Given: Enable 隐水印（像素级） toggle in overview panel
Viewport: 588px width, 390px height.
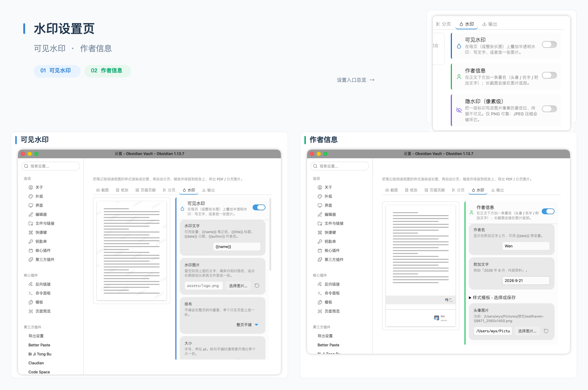Looking at the screenshot, I should coord(549,109).
